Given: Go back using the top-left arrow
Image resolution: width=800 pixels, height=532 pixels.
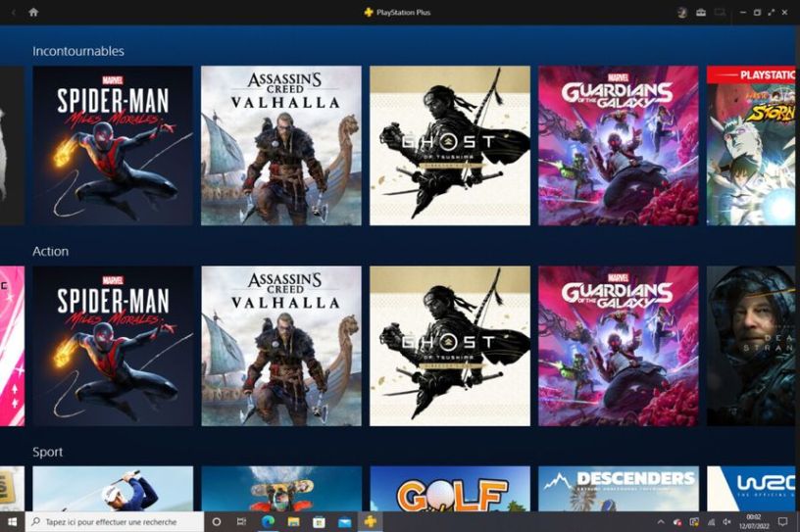Looking at the screenshot, I should [13, 12].
